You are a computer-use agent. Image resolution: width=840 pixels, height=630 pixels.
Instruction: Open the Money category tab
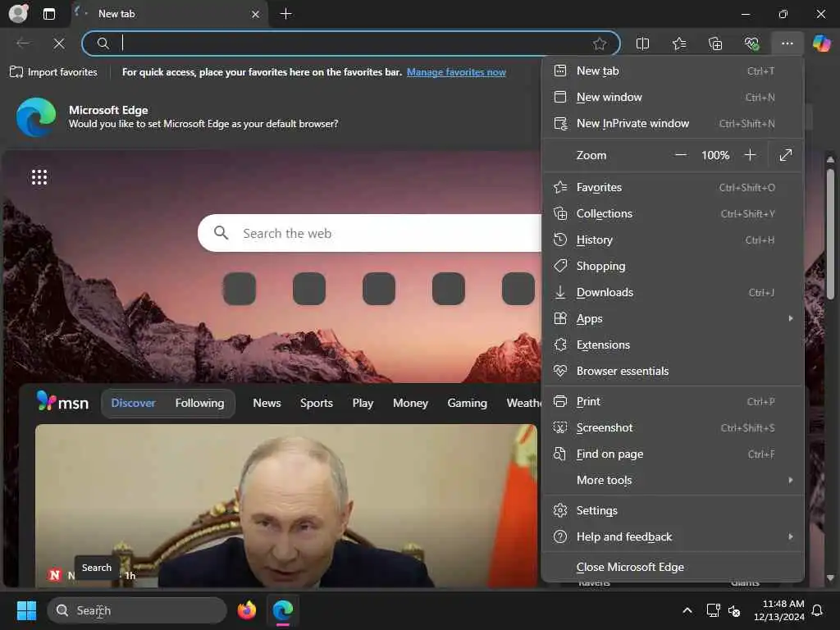click(410, 403)
